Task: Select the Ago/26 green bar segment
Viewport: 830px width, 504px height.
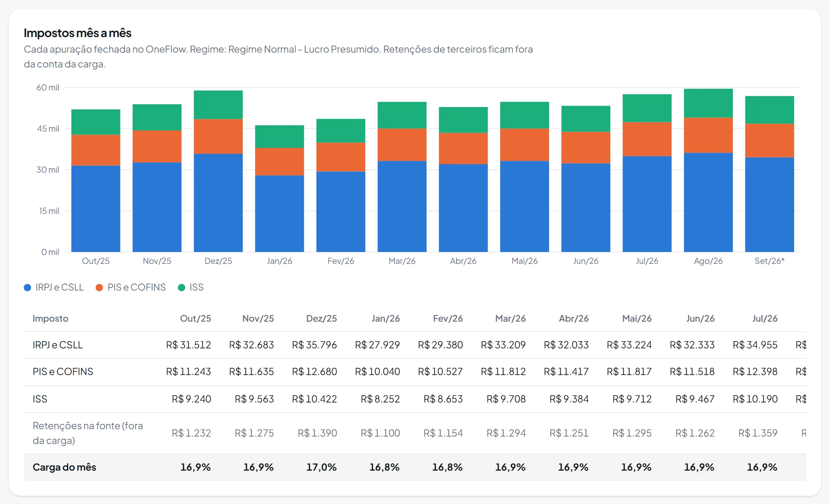Action: click(708, 103)
